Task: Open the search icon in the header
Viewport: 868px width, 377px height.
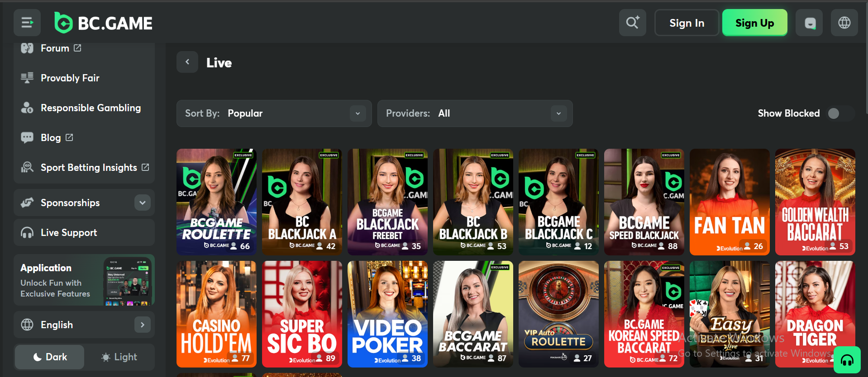Action: [x=632, y=23]
